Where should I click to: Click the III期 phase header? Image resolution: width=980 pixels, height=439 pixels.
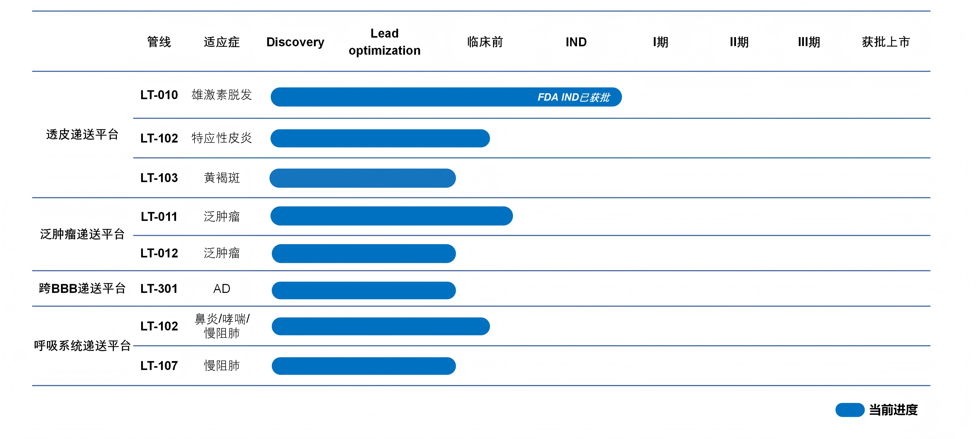[x=809, y=42]
